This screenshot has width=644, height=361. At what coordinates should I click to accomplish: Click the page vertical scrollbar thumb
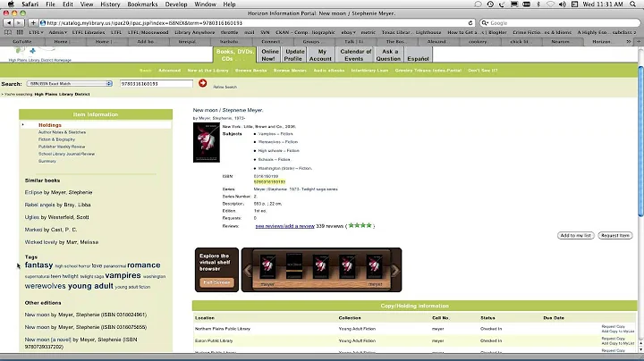point(640,141)
